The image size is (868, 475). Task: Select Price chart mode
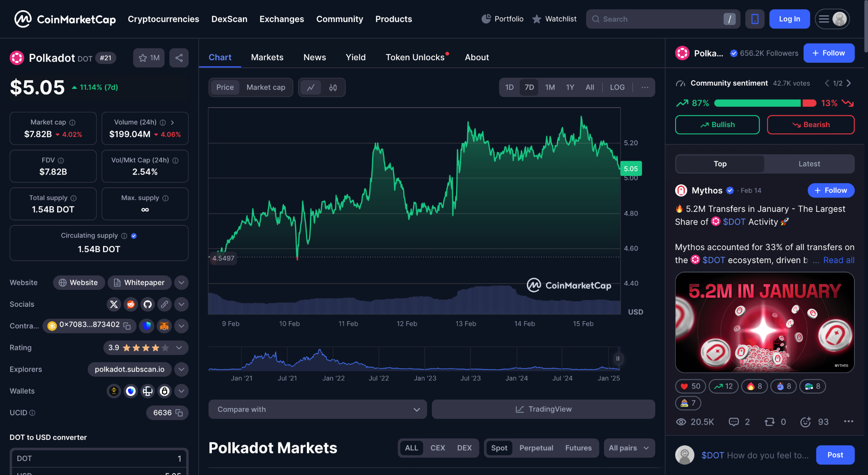click(x=225, y=87)
